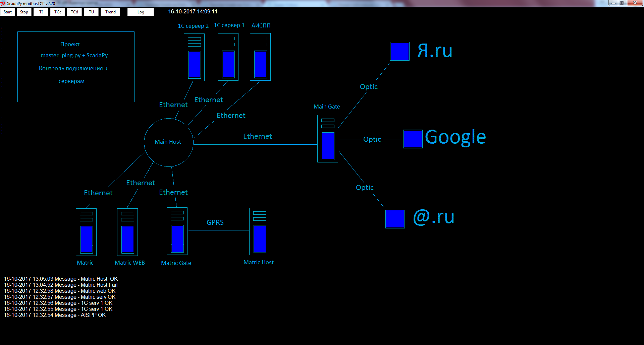Close the ScadaPy modbusTCP window
Image resolution: width=644 pixels, height=345 pixels.
(x=635, y=3)
